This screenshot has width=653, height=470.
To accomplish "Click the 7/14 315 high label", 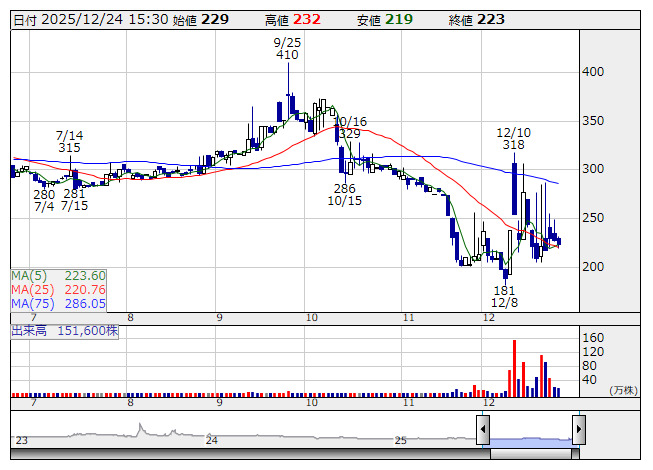I will click(x=69, y=142).
